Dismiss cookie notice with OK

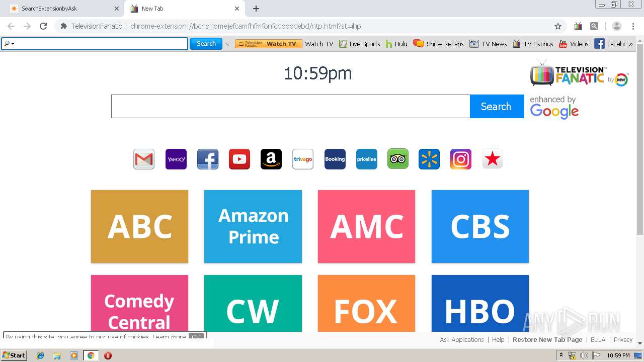tap(196, 337)
